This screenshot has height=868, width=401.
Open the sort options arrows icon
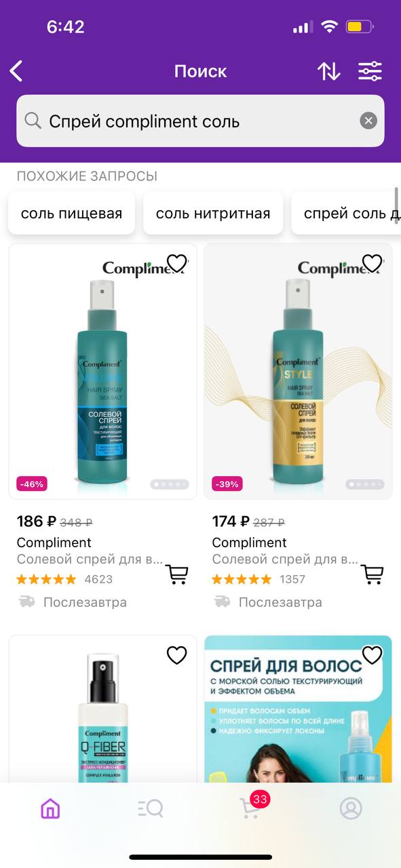329,71
